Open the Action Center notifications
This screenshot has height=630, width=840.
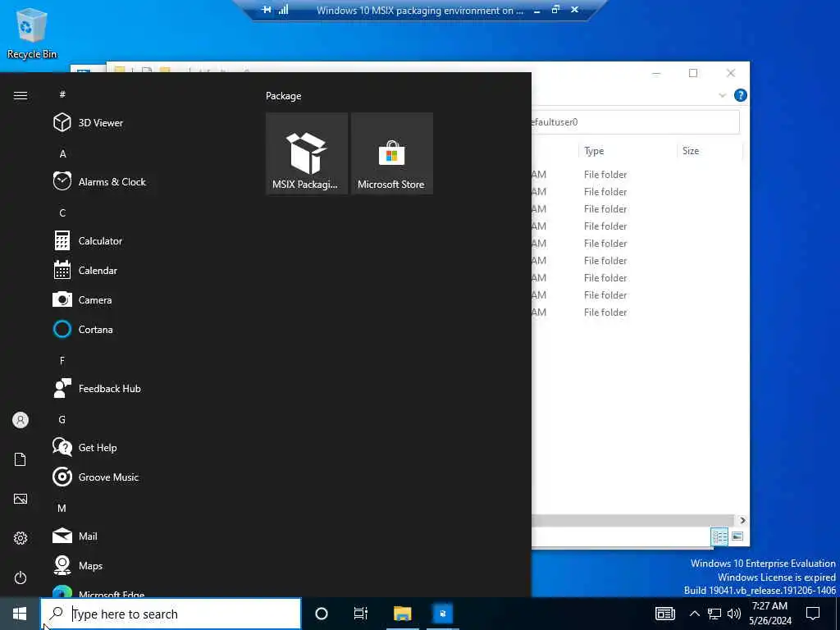tap(813, 614)
